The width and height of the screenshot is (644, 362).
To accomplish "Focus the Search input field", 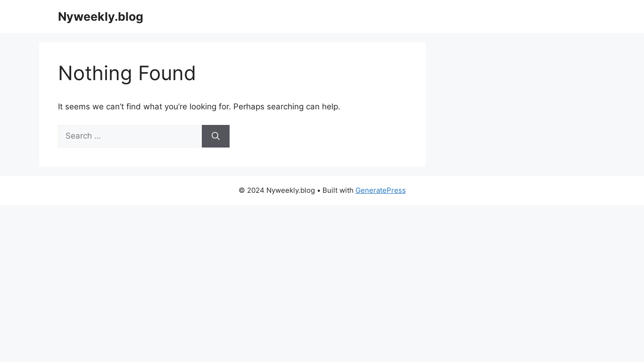I will 128,136.
